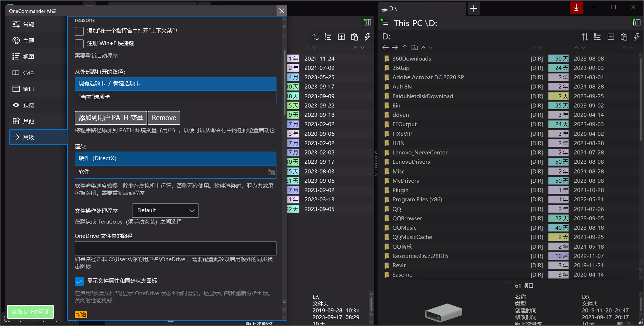The height and width of the screenshot is (326, 644).
Task: Open the 预览 settings tab
Action: point(38,105)
